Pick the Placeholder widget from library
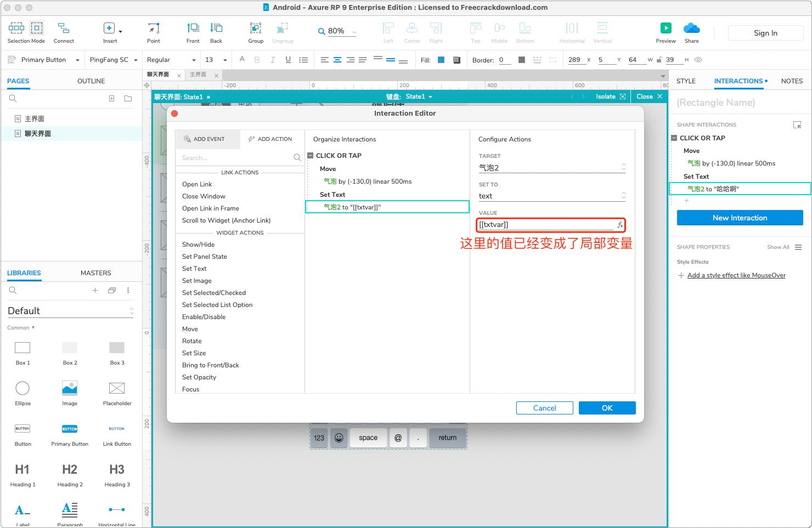The height and width of the screenshot is (528, 812). tap(117, 388)
